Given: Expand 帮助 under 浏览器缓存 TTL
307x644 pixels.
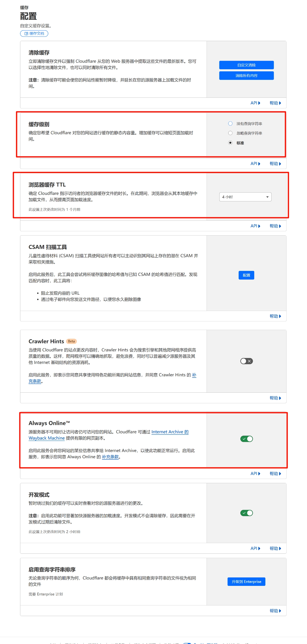Looking at the screenshot, I should [x=275, y=226].
